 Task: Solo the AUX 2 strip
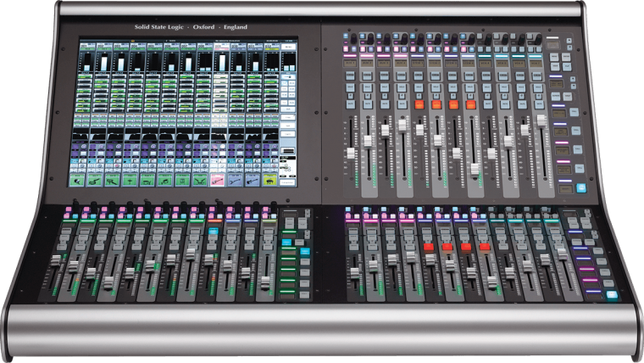(x=367, y=87)
